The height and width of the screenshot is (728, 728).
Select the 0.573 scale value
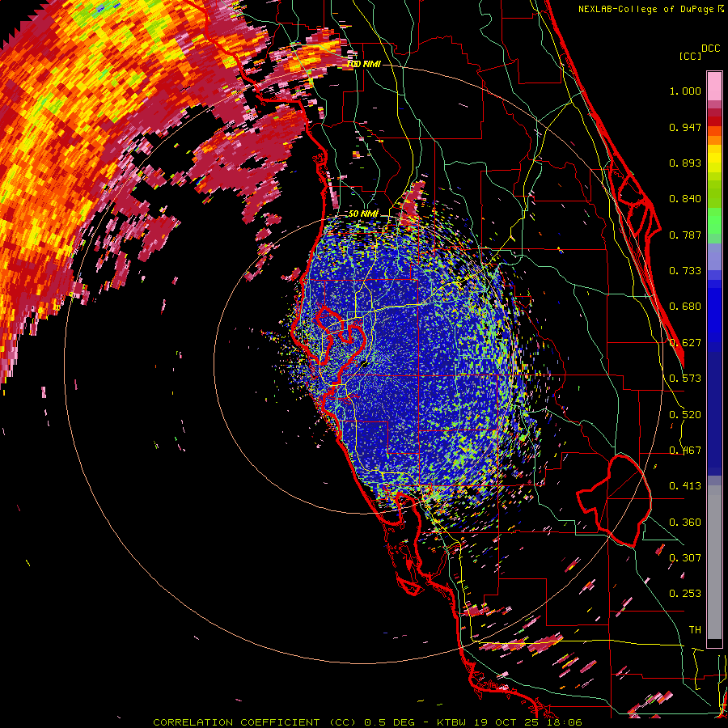point(685,379)
